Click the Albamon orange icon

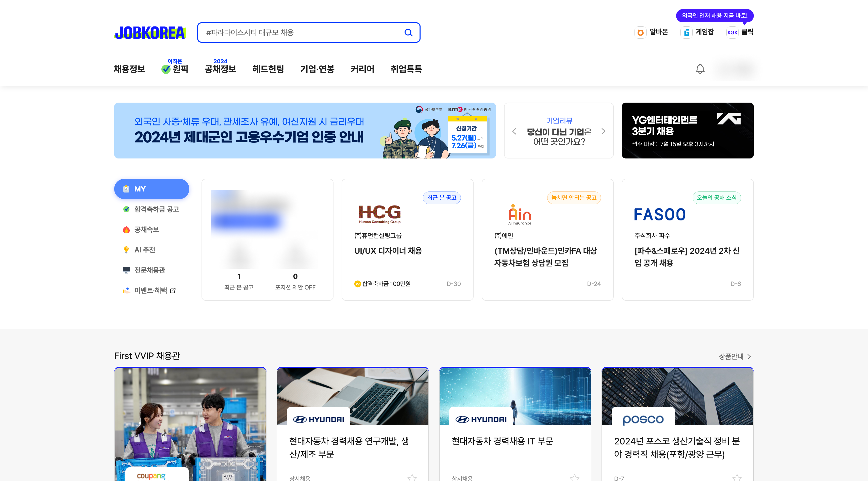[x=640, y=32]
